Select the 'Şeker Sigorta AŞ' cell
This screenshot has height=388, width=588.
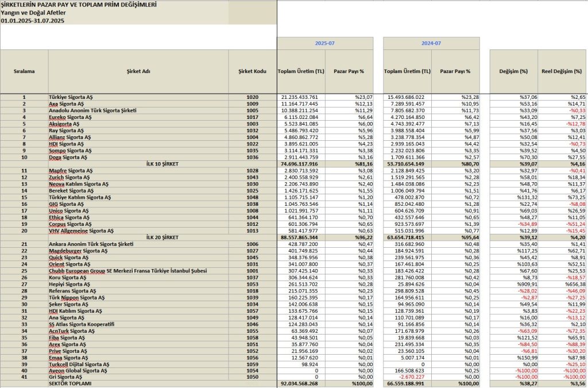(x=138, y=304)
